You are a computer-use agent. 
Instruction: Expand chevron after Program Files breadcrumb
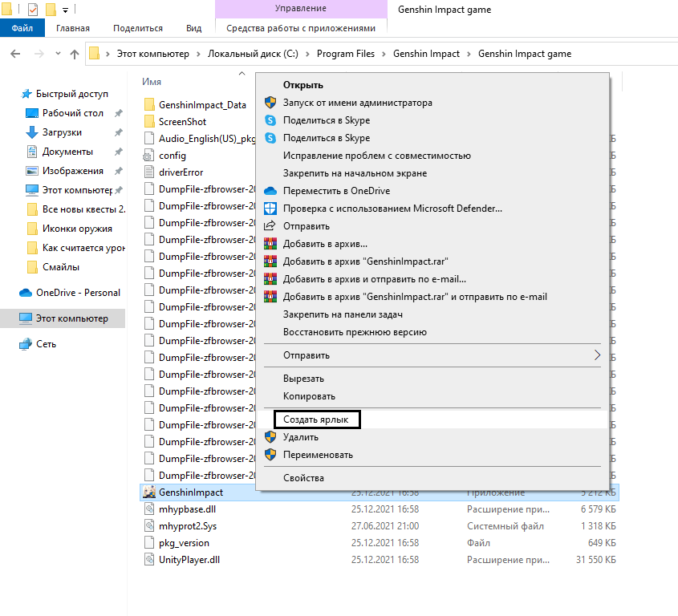click(384, 54)
